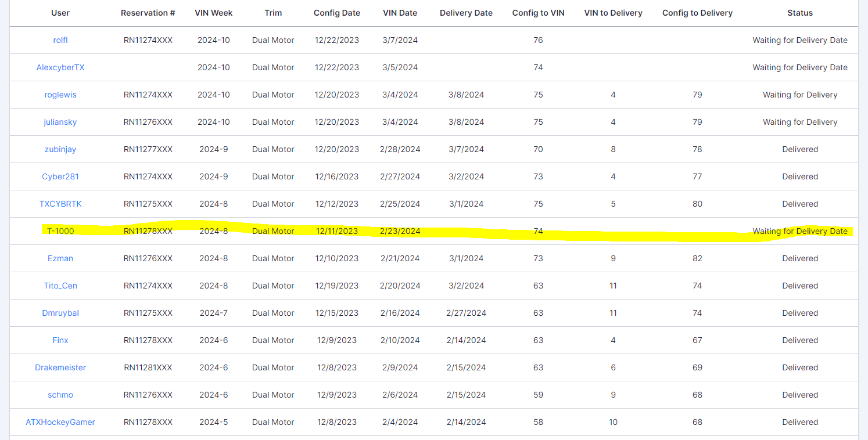Select Dmruybal's VIN week 2024-7
This screenshot has width=868, height=440.
pos(214,313)
